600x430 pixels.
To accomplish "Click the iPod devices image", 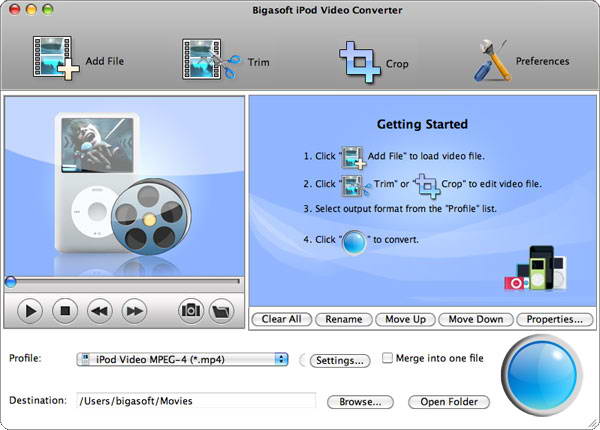I will click(536, 269).
